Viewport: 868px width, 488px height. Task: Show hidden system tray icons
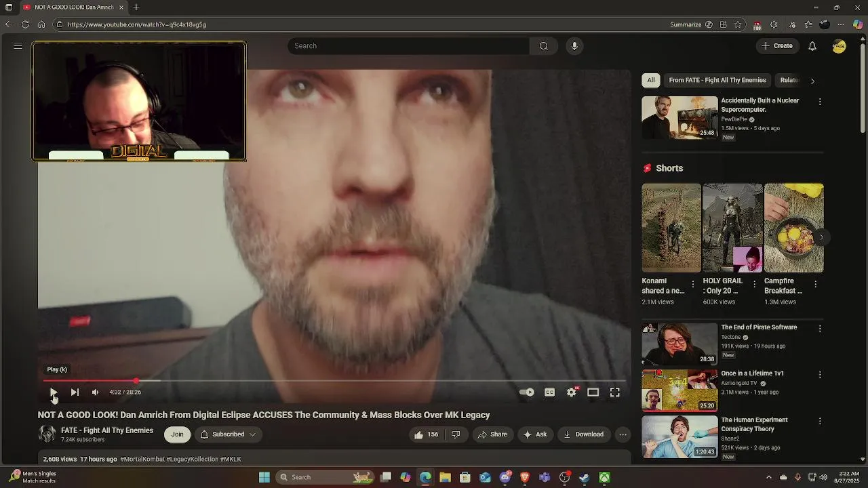[x=768, y=477]
